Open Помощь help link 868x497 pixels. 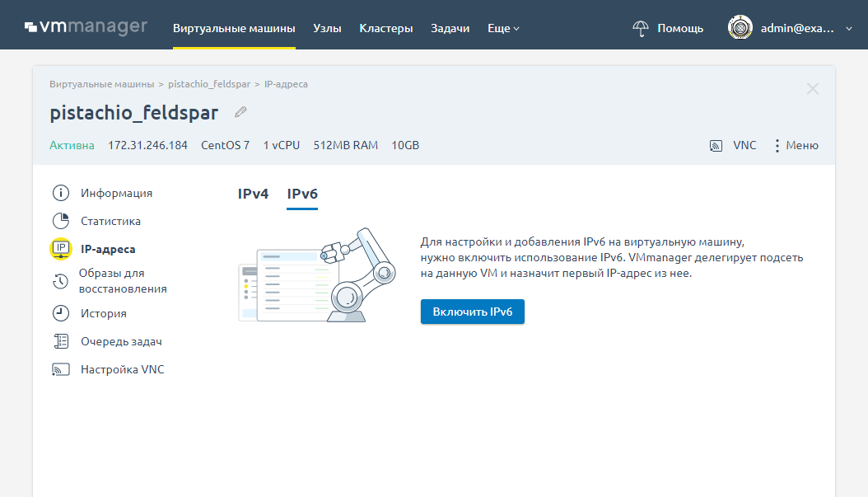click(680, 28)
